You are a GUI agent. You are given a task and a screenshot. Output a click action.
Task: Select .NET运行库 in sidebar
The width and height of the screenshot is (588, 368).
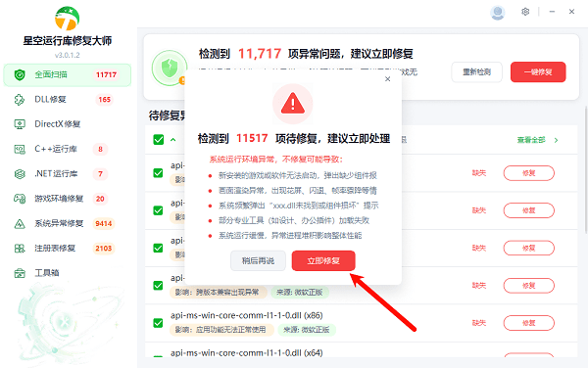[x=68, y=173]
